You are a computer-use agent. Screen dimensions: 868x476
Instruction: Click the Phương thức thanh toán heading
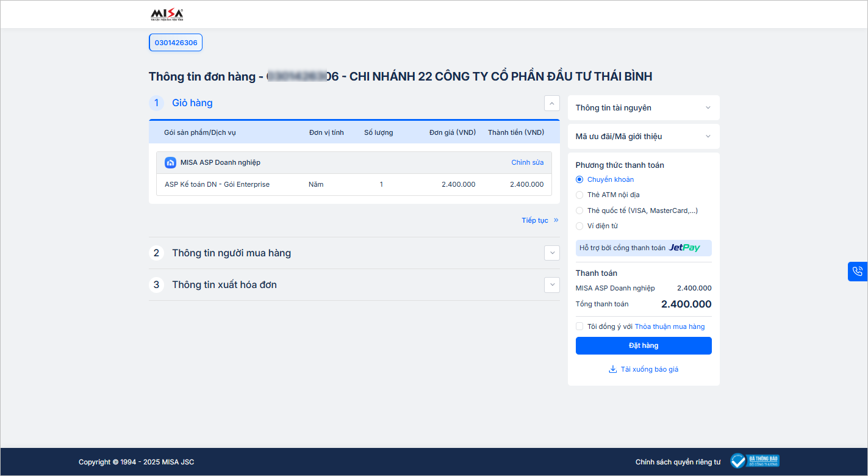pos(620,165)
